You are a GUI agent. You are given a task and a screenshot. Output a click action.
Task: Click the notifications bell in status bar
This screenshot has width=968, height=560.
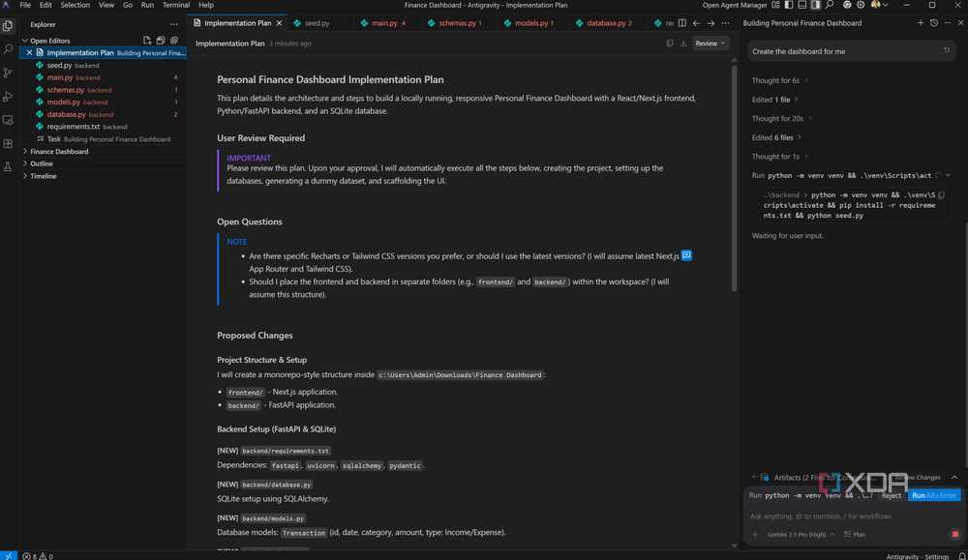[961, 556]
